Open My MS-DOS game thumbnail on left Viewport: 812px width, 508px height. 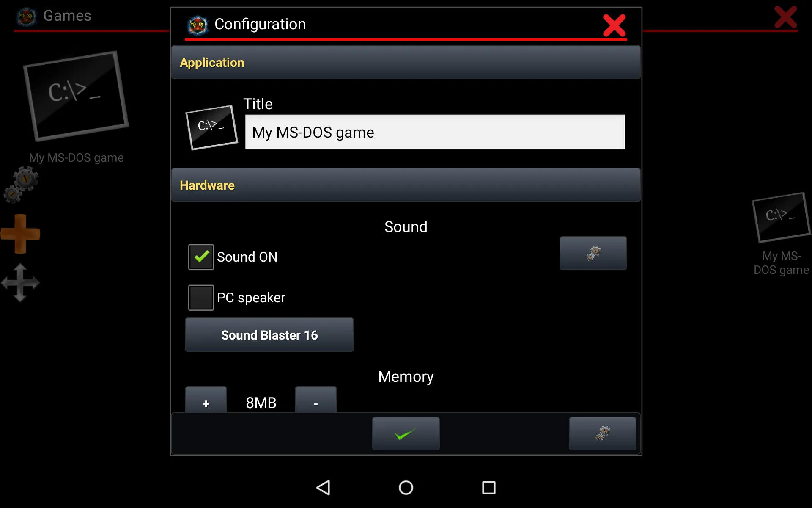coord(76,97)
